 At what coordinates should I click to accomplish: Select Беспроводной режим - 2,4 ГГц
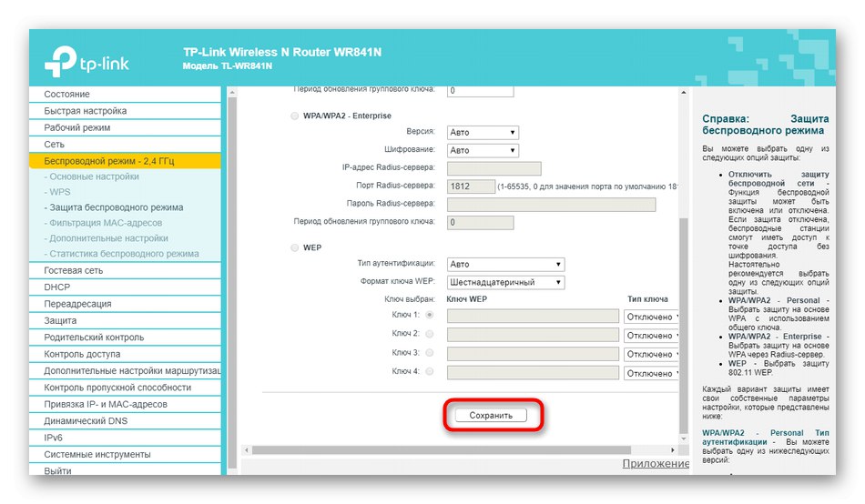tap(125, 161)
